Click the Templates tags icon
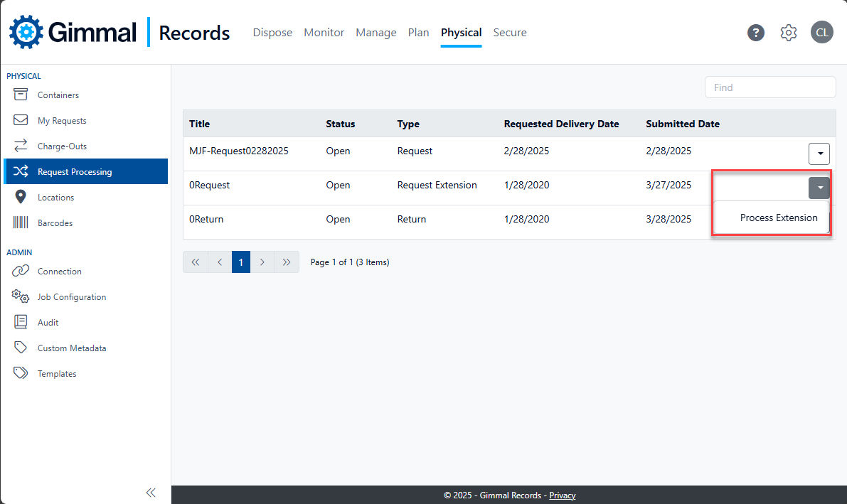The image size is (847, 504). click(21, 372)
